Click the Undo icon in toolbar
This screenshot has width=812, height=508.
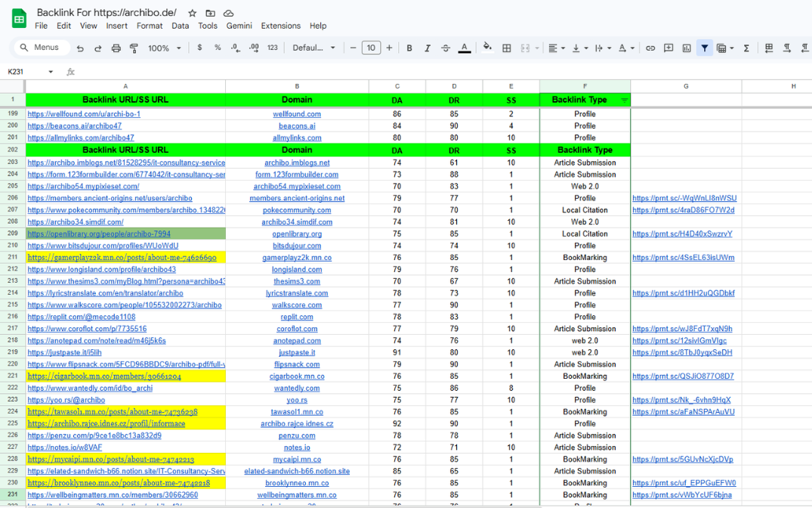pos(80,48)
